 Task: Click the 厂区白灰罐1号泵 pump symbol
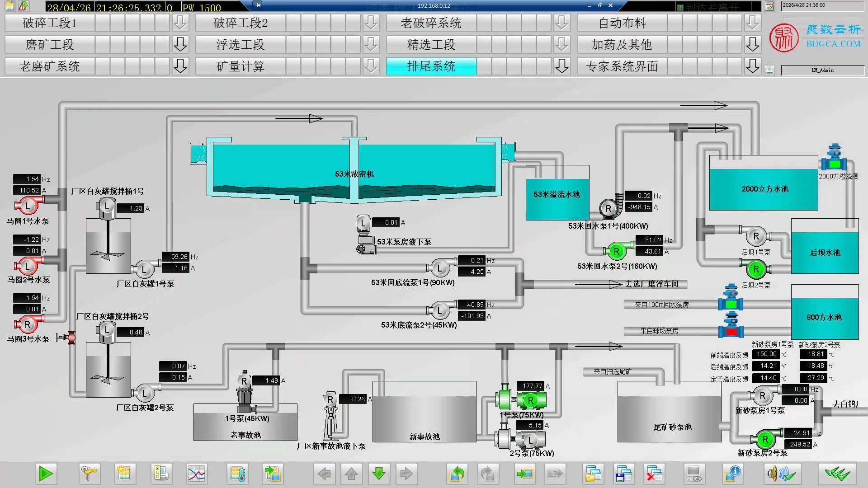pyautogui.click(x=146, y=270)
